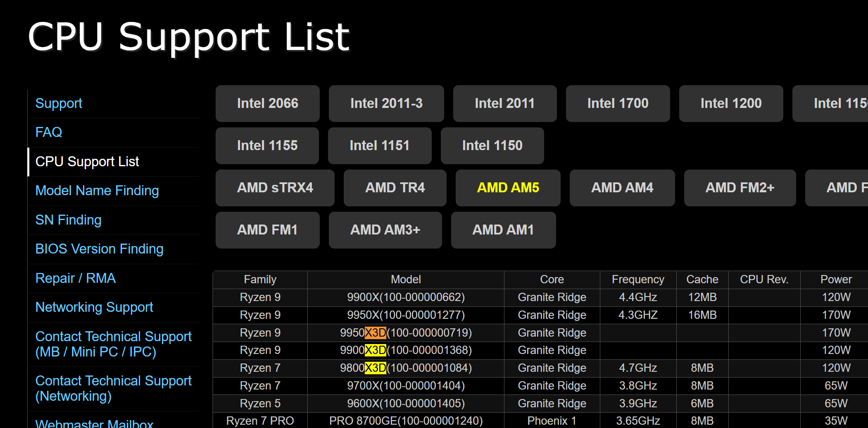
Task: Show the Intel 1151 CPU list
Action: [x=379, y=146]
